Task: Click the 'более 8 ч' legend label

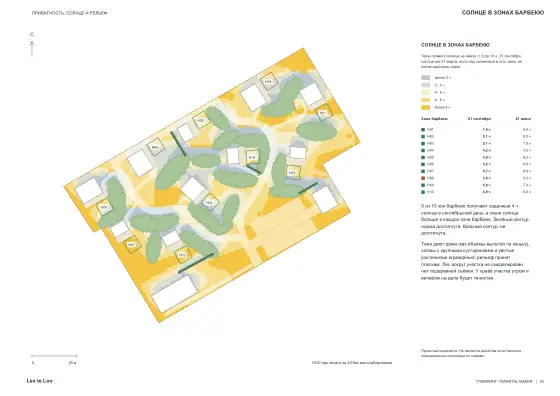Action: coord(442,107)
